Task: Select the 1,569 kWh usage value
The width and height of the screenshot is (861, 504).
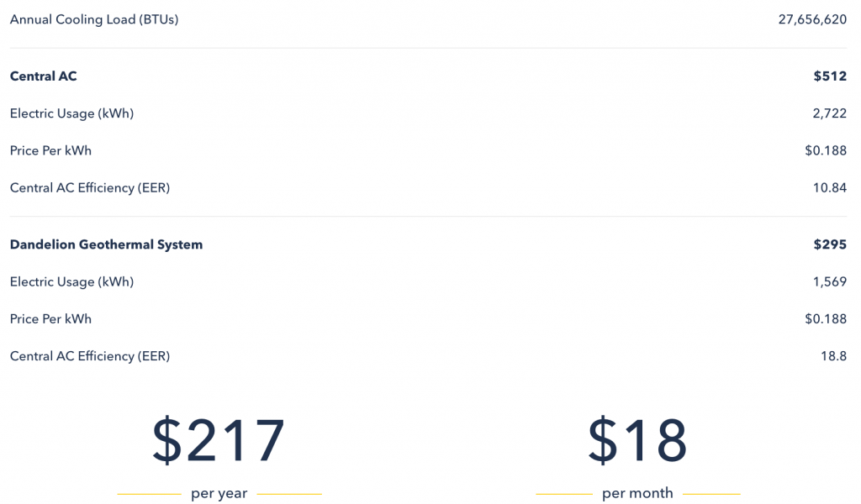Action: (829, 282)
